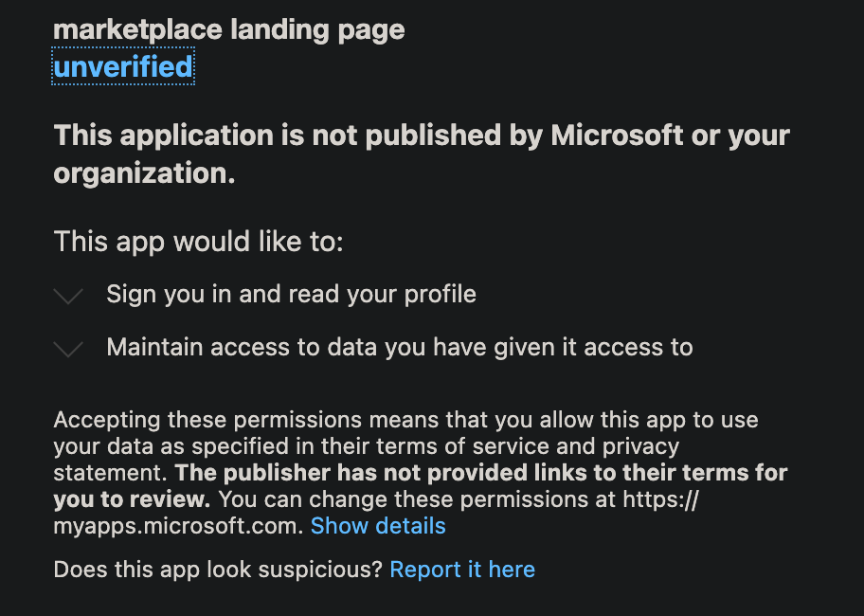Click the 'Does this app look suspicious?' text
The image size is (864, 616).
[218, 570]
